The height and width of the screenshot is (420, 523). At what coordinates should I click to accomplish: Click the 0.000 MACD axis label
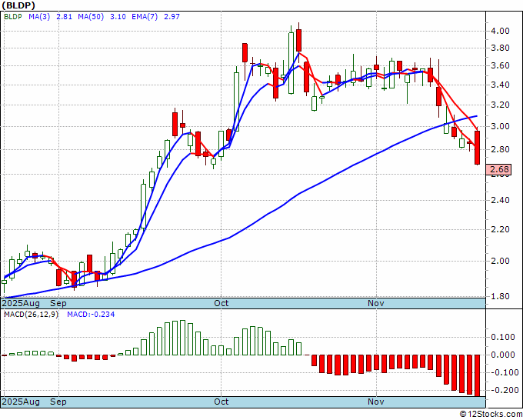coord(503,355)
